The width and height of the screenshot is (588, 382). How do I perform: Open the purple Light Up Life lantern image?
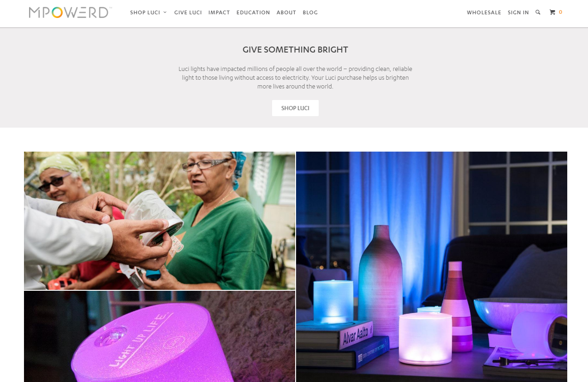point(160,336)
